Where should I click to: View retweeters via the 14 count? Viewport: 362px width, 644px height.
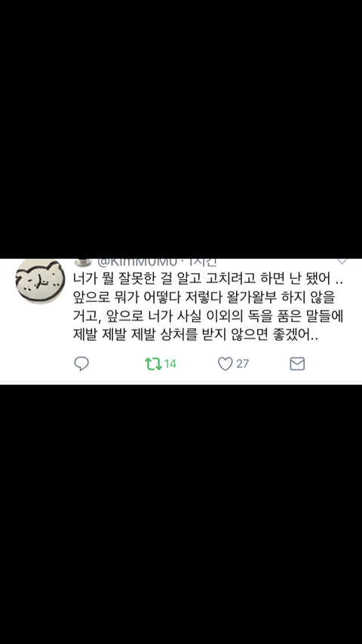(170, 363)
